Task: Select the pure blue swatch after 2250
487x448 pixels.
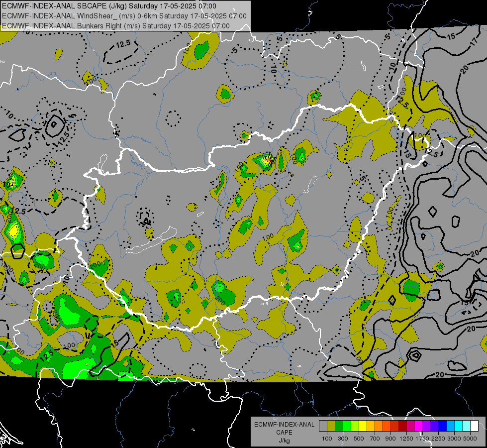Action: pos(443,426)
